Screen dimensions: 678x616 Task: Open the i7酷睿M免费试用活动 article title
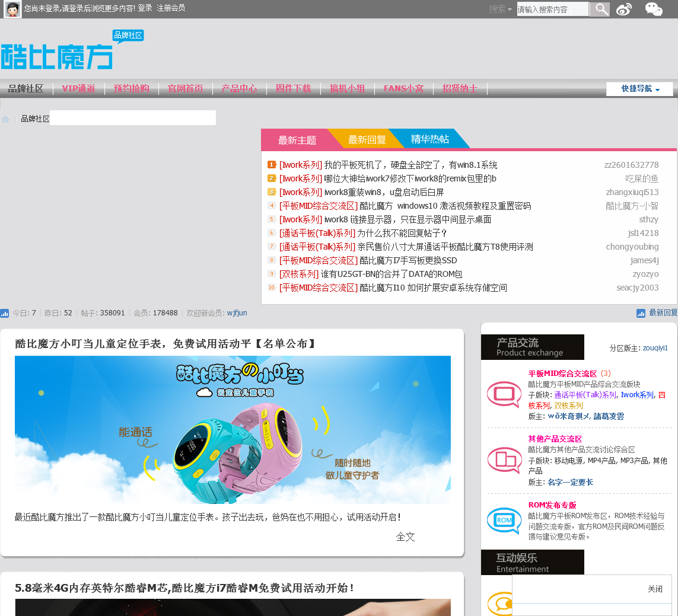point(184,588)
